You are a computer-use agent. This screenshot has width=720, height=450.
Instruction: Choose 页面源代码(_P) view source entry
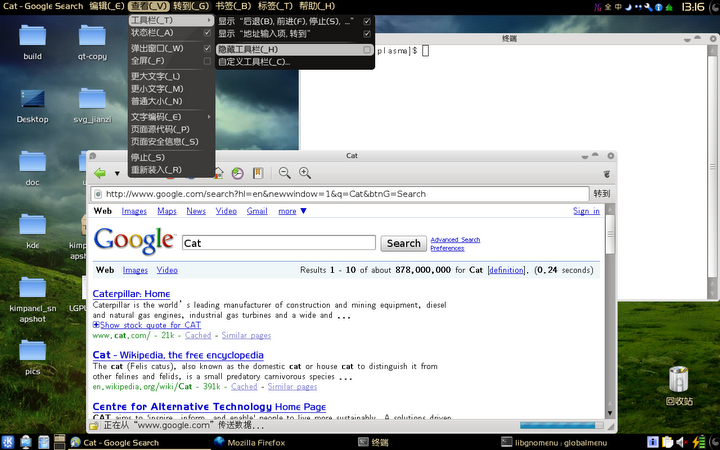171,129
